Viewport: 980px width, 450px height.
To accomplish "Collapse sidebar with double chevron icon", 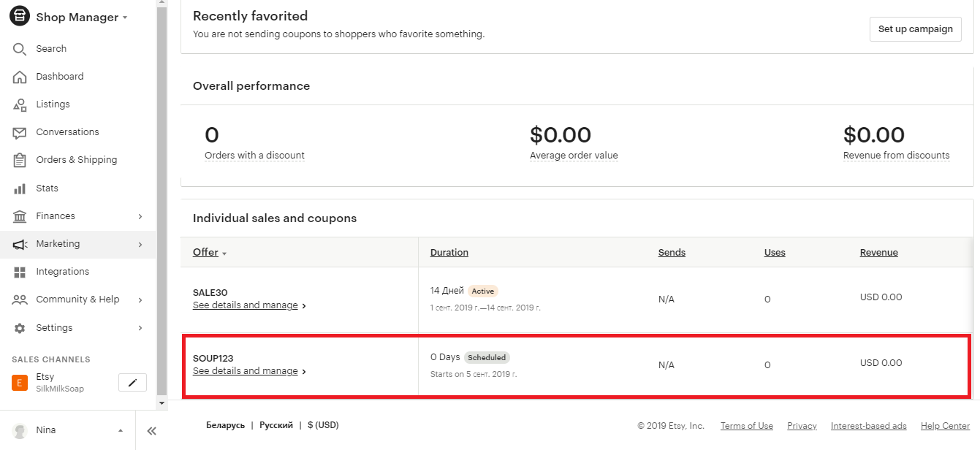I will [x=151, y=431].
